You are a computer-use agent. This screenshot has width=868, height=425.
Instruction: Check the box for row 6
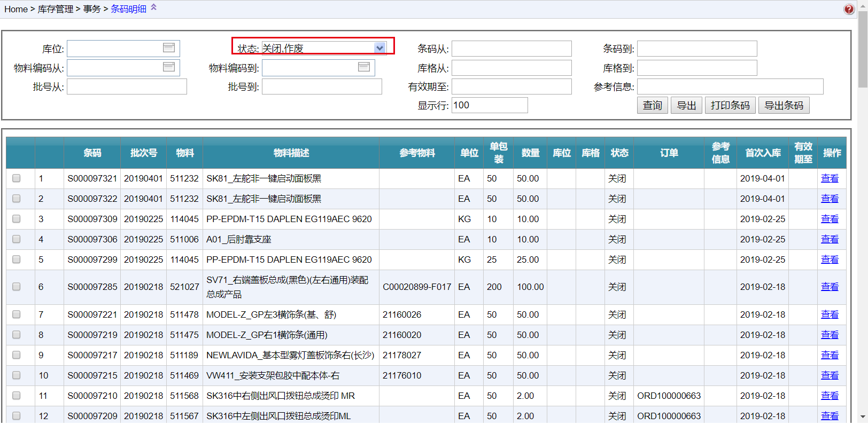[17, 287]
